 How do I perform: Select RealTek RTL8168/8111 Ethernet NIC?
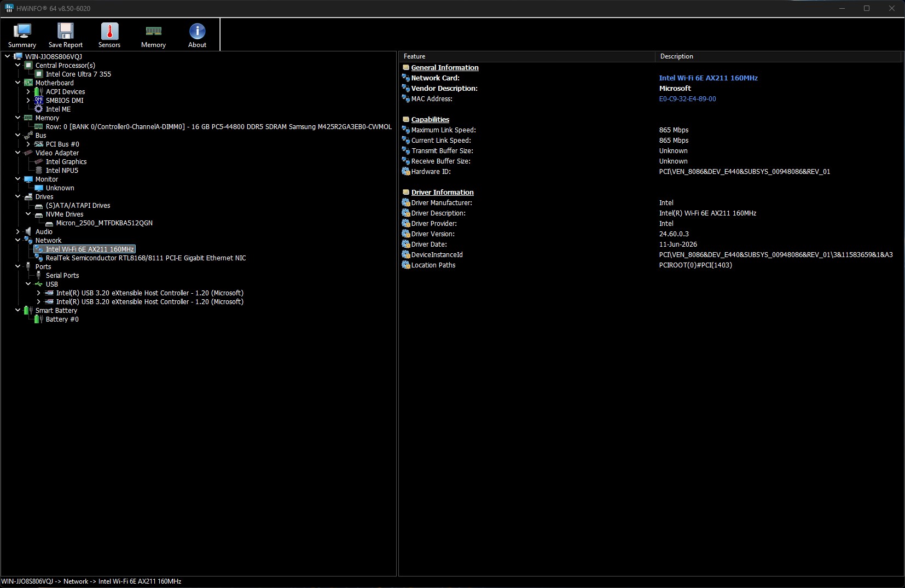[x=146, y=258]
